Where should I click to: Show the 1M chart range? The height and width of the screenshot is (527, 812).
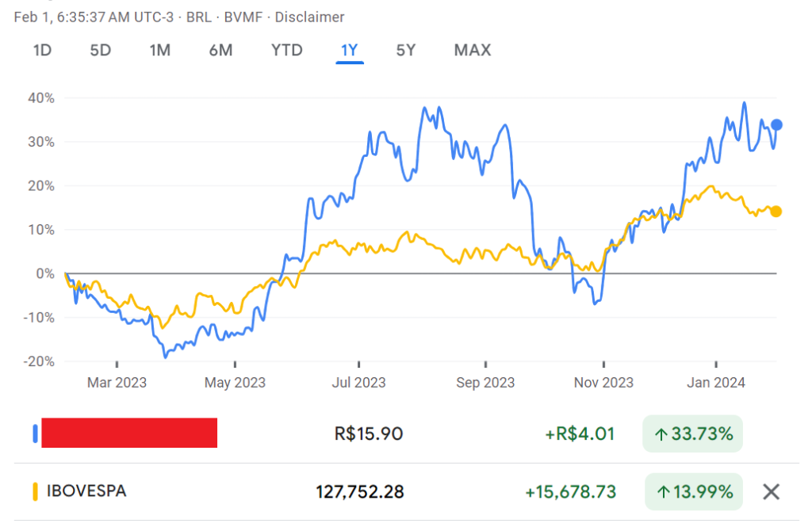(x=160, y=51)
